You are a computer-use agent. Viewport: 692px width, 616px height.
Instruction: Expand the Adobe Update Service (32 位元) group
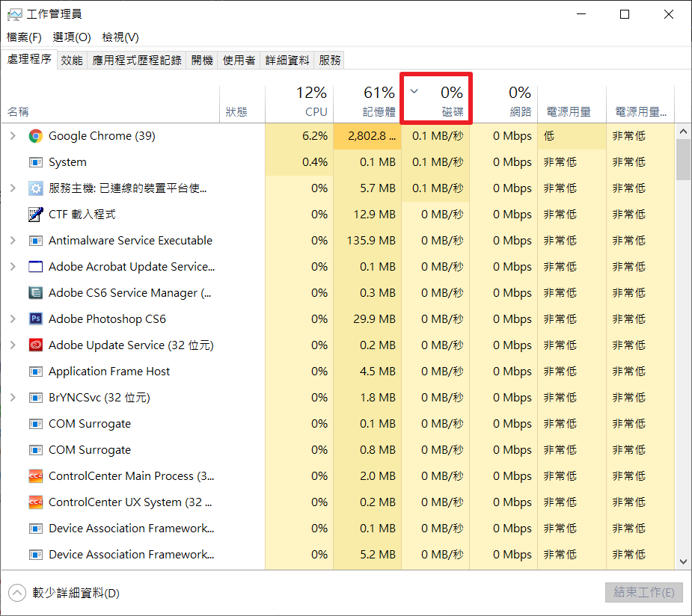point(13,345)
